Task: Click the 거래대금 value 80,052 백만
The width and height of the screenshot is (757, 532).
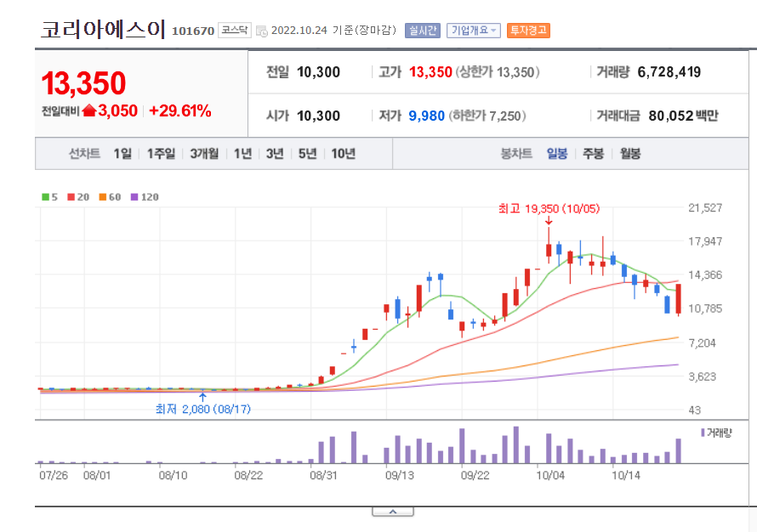Action: click(x=683, y=116)
